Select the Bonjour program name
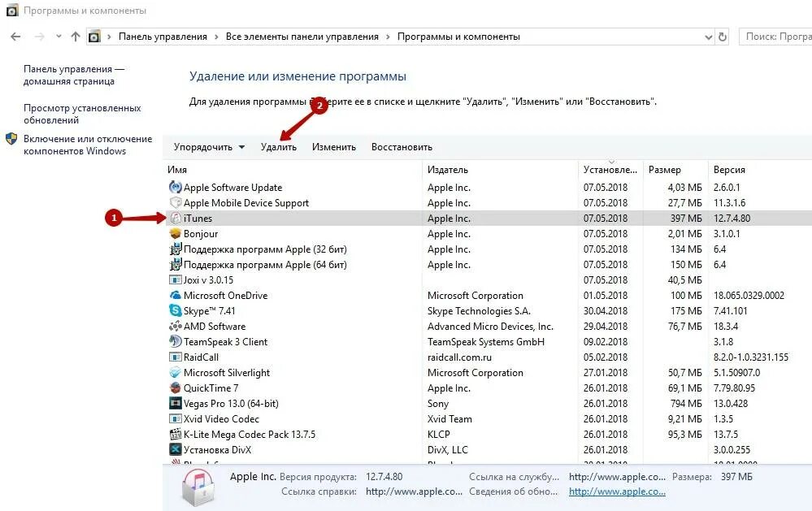 (x=201, y=233)
